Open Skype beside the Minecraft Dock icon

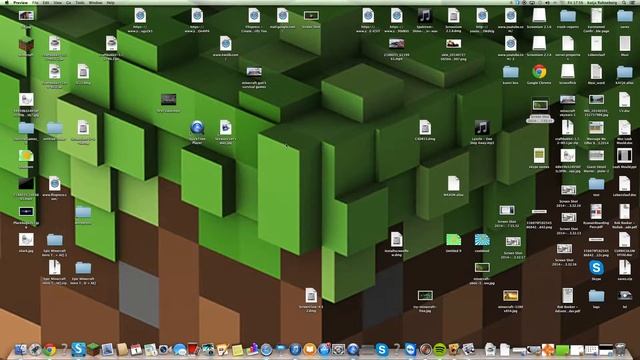[x=78, y=349]
